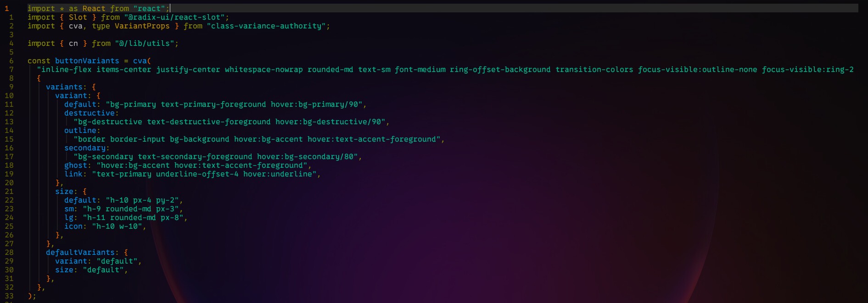Click the secondary variant key

(84, 148)
